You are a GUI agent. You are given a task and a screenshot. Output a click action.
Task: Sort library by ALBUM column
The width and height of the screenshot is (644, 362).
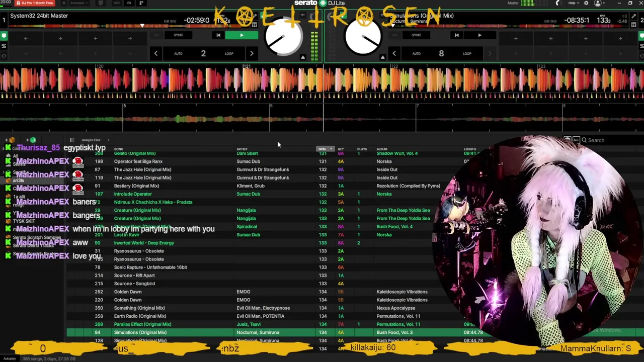coord(382,149)
